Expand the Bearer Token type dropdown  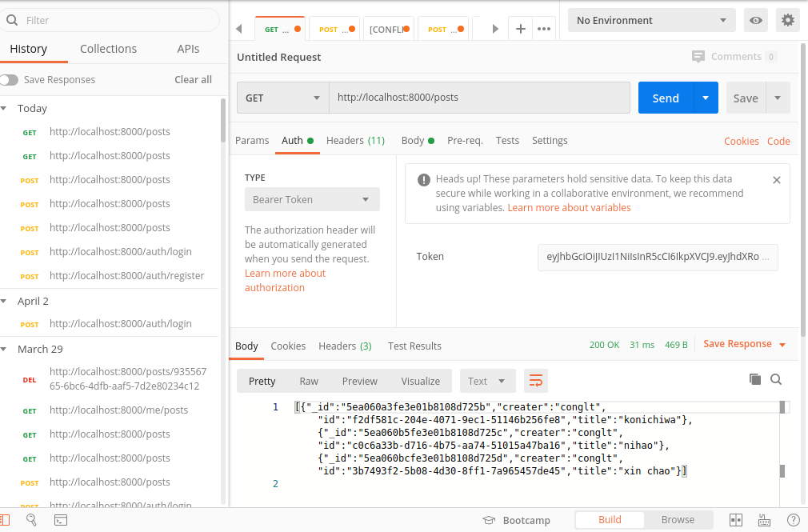312,200
